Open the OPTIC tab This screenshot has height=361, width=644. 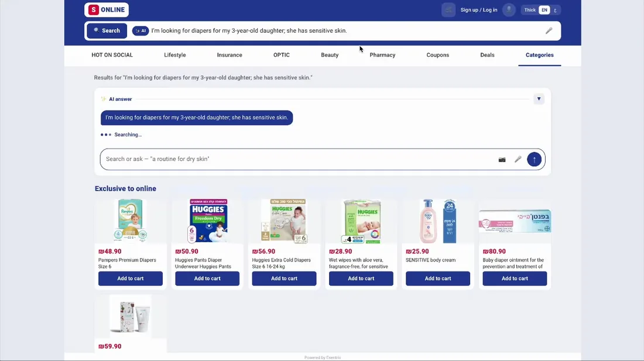(282, 55)
